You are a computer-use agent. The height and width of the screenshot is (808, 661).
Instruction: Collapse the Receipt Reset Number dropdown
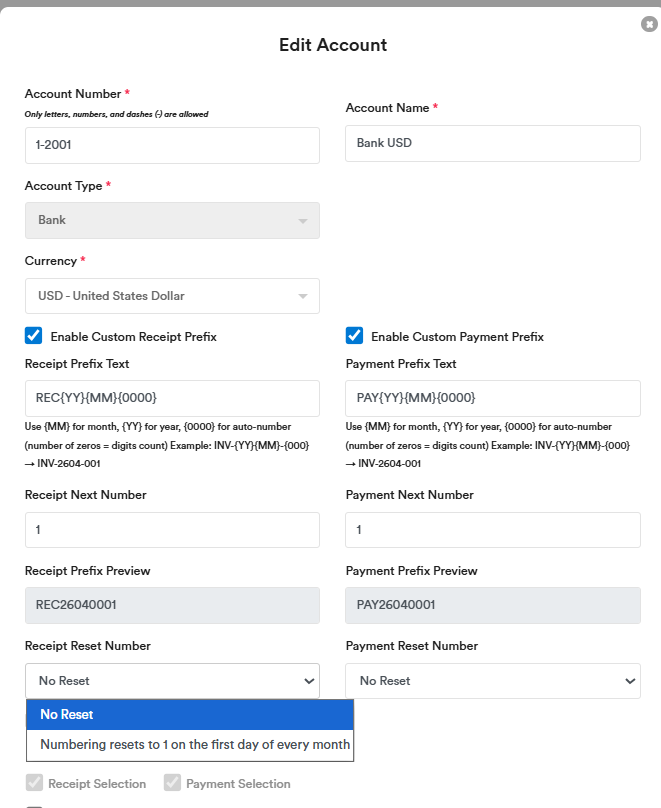(172, 681)
